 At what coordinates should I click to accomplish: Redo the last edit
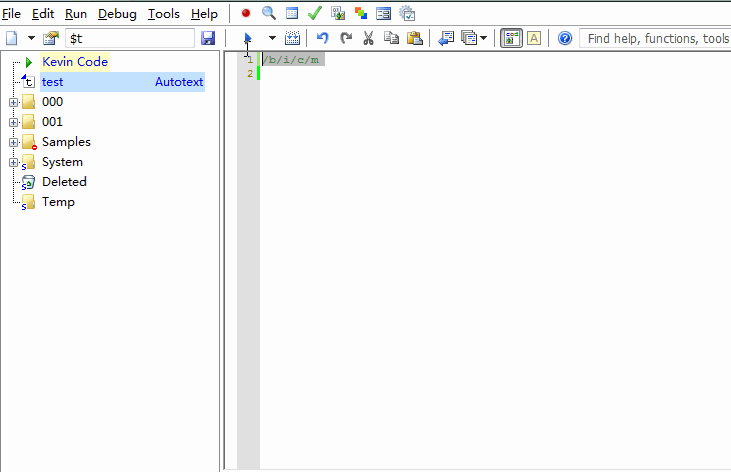coord(345,38)
